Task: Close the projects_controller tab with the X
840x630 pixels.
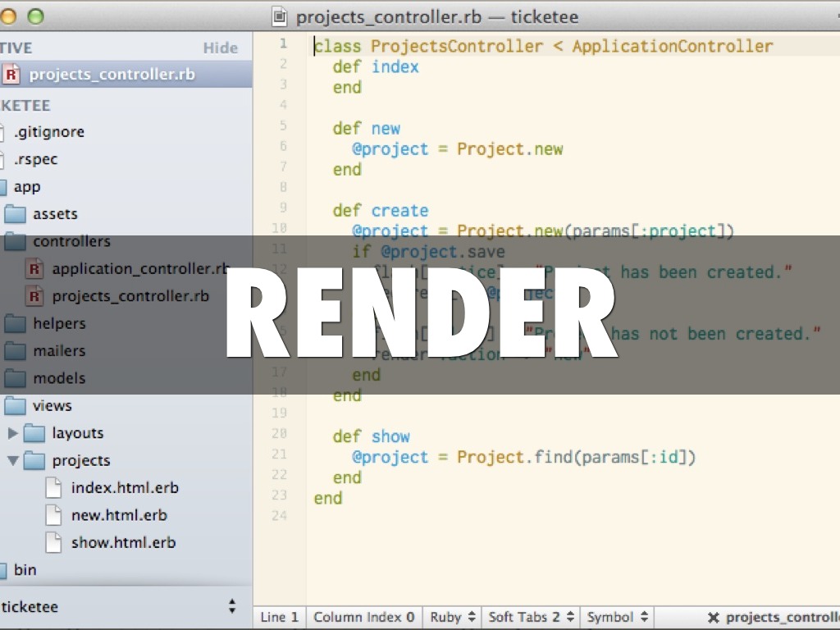Action: [713, 618]
